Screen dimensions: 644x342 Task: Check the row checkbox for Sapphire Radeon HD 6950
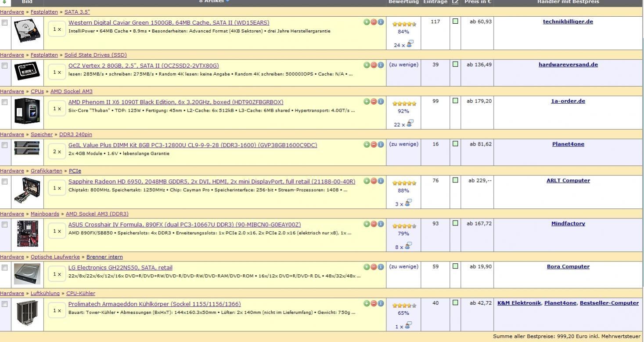4,182
